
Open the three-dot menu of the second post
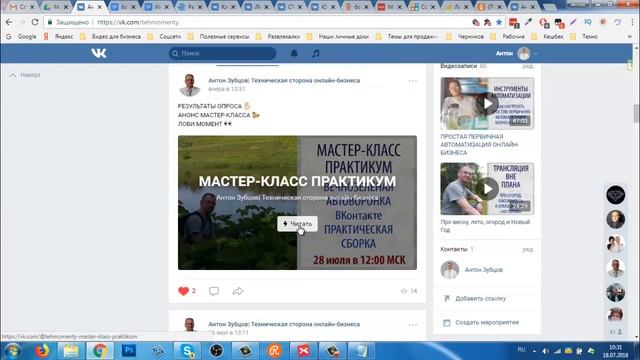pyautogui.click(x=413, y=325)
